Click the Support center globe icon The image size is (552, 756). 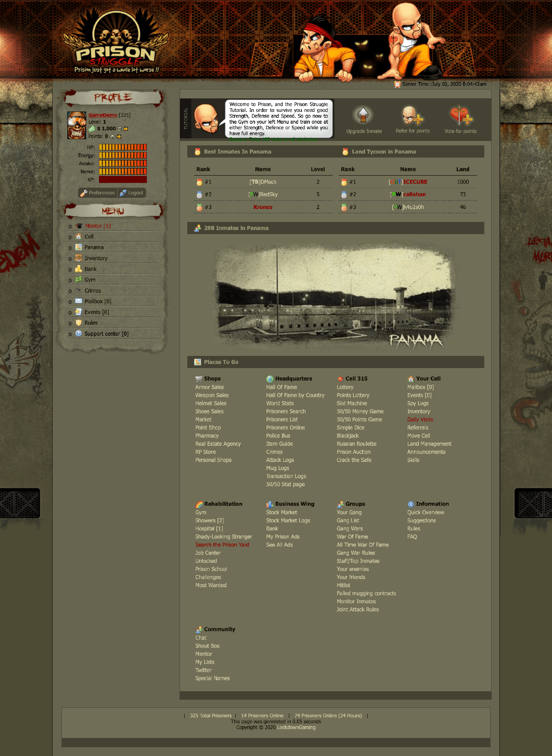(x=78, y=333)
